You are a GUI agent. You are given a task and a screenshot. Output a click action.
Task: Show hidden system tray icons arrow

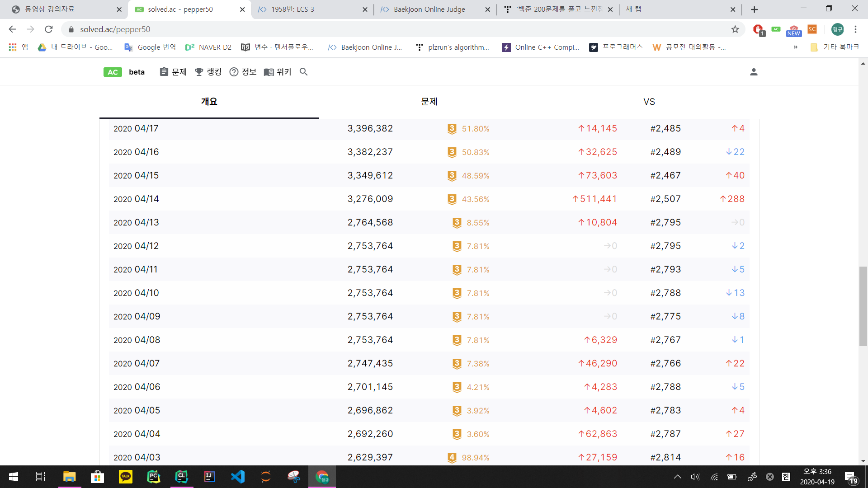coord(677,477)
